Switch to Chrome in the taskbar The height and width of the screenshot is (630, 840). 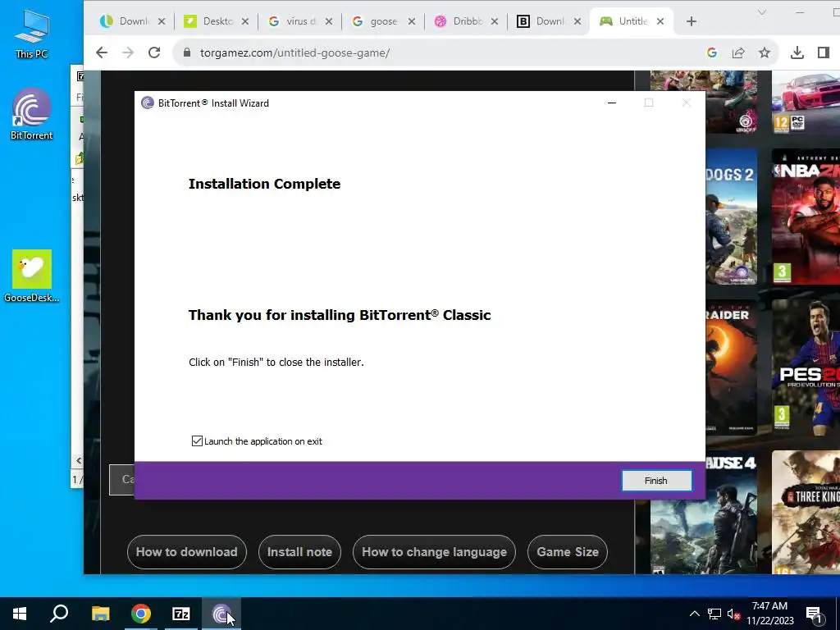[x=141, y=614]
